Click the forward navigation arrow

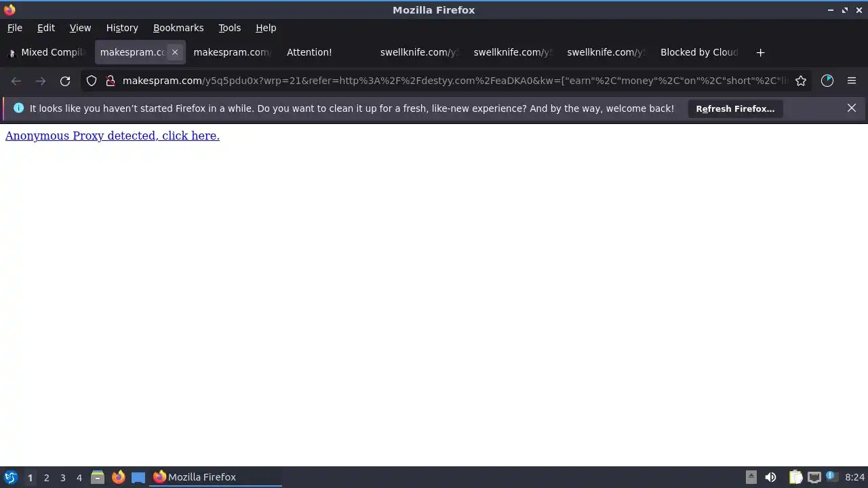pos(41,81)
